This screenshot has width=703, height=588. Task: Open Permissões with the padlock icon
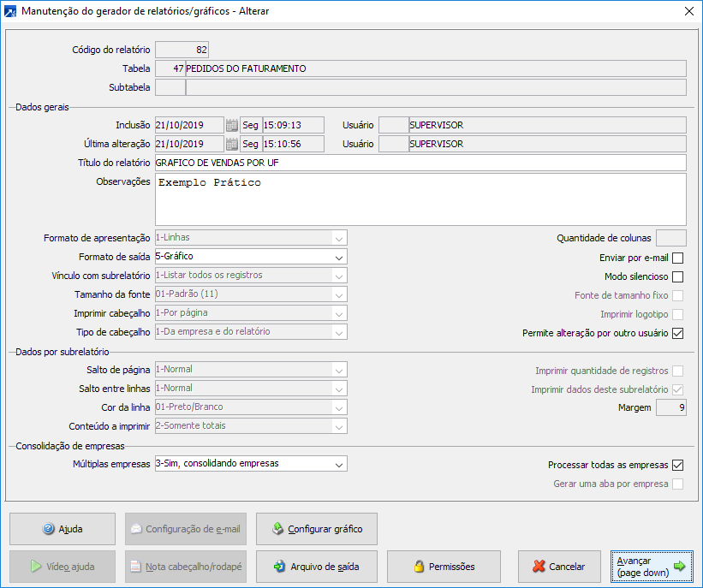444,567
